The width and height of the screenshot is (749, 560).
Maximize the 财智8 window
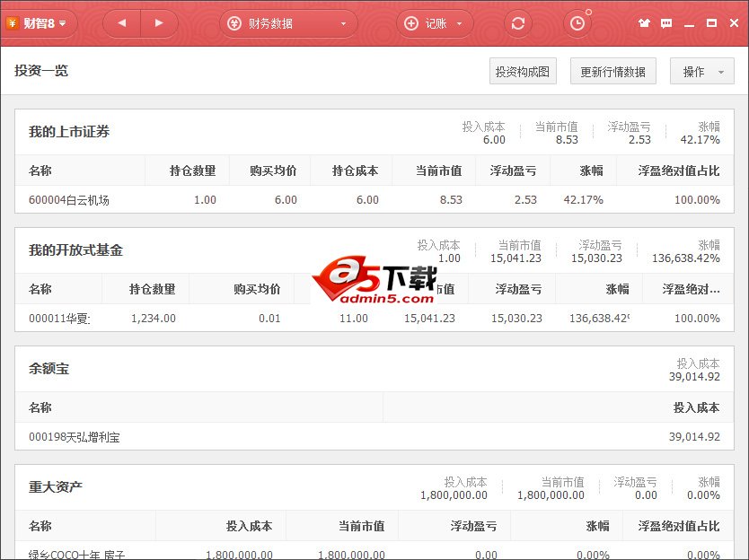click(711, 23)
